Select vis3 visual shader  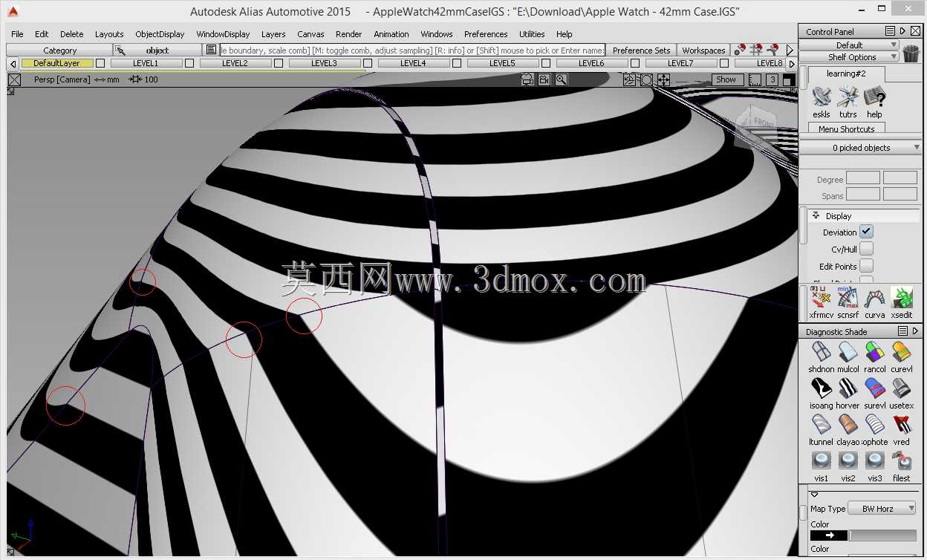click(874, 461)
